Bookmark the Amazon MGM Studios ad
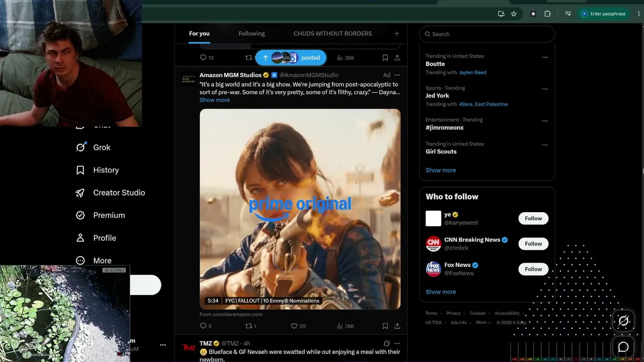The height and width of the screenshot is (362, 644). click(x=385, y=326)
